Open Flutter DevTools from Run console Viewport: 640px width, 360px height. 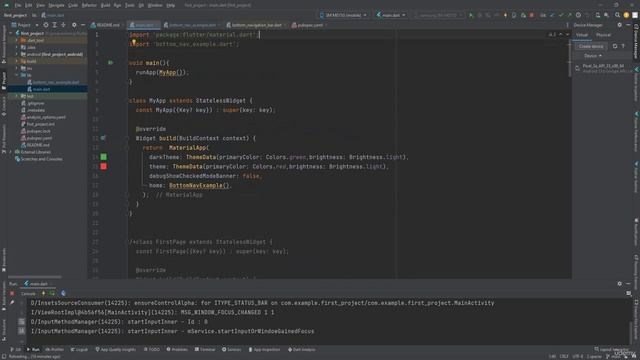click(63, 293)
